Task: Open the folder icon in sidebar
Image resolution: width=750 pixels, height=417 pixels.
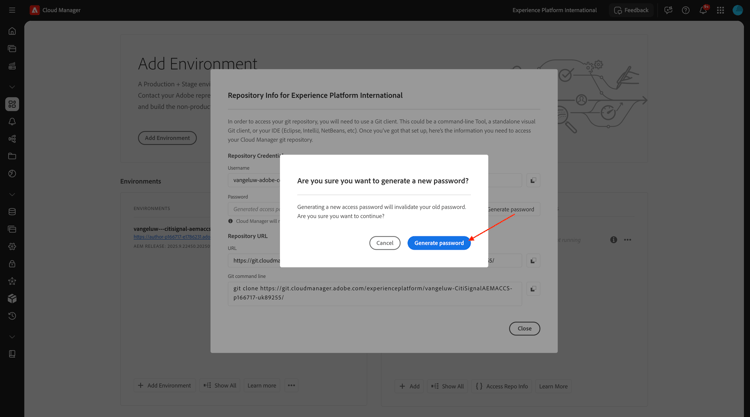Action: click(12, 156)
